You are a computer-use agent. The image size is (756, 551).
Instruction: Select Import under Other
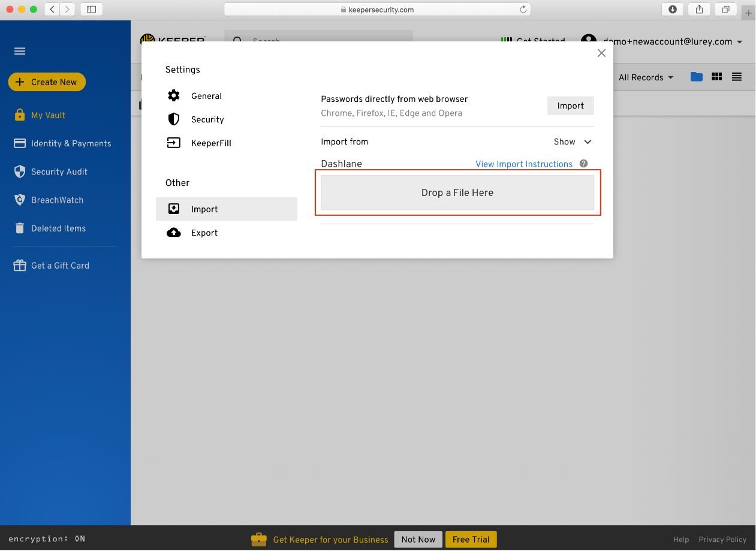pyautogui.click(x=227, y=209)
